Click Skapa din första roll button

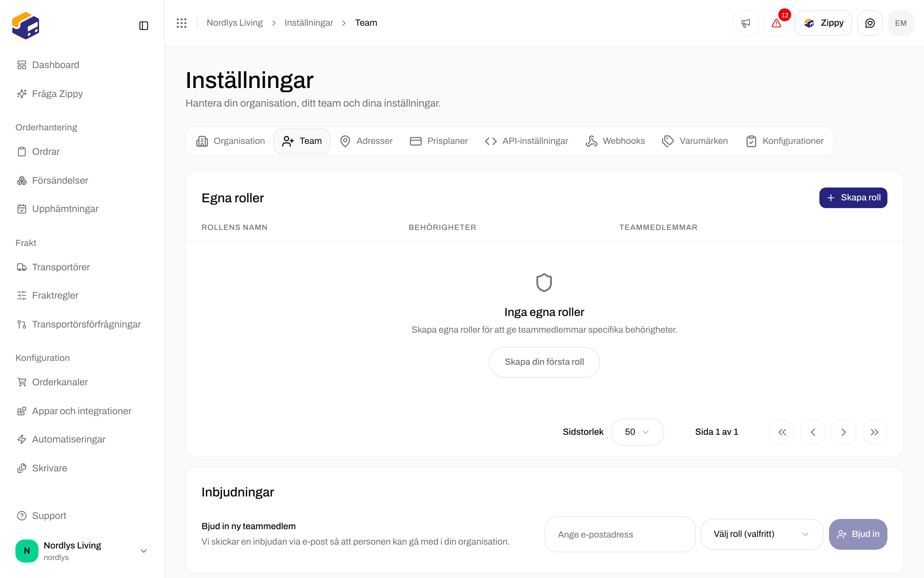(544, 362)
